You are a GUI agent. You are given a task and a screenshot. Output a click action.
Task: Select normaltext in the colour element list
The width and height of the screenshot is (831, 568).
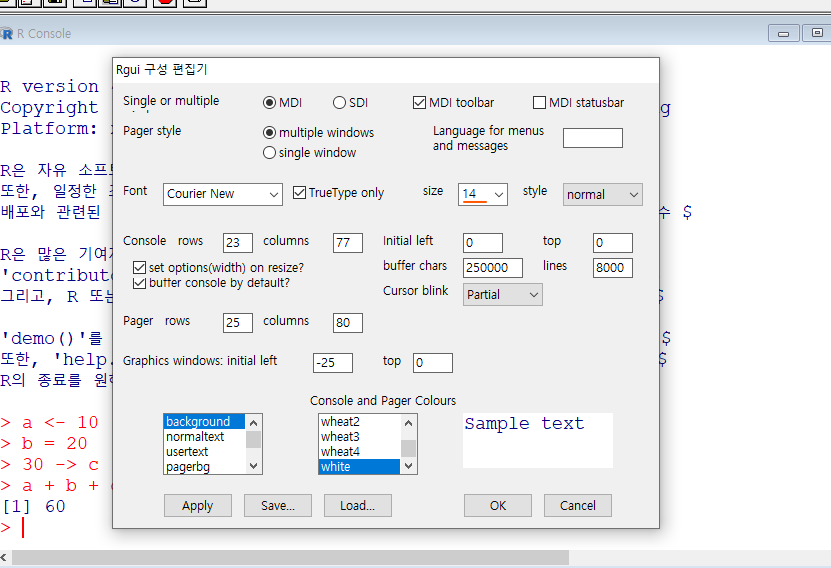coord(205,437)
